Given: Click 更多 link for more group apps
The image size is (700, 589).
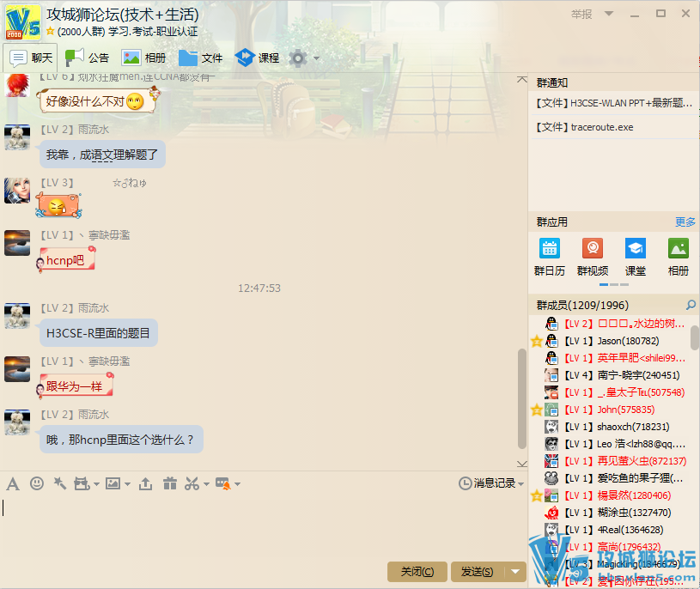Looking at the screenshot, I should pos(685,222).
